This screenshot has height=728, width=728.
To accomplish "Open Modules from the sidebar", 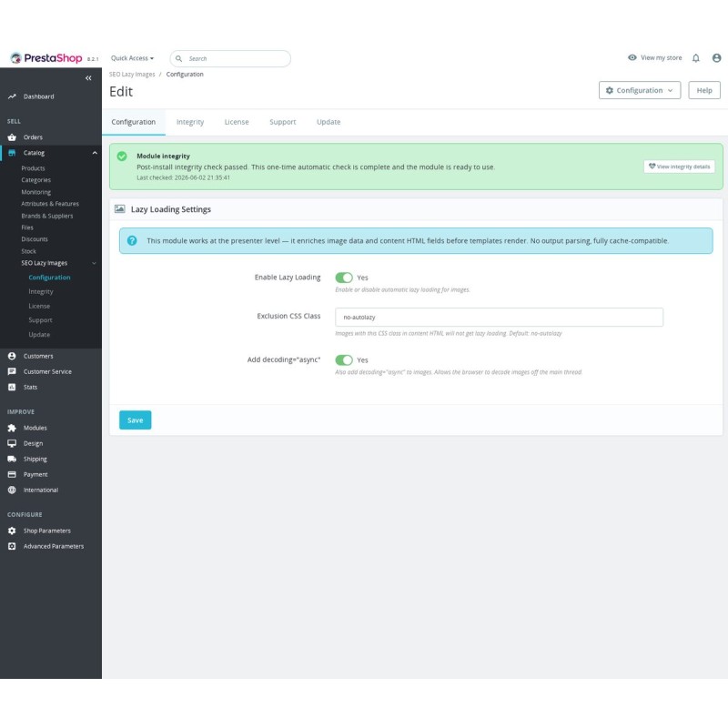I will 35,428.
